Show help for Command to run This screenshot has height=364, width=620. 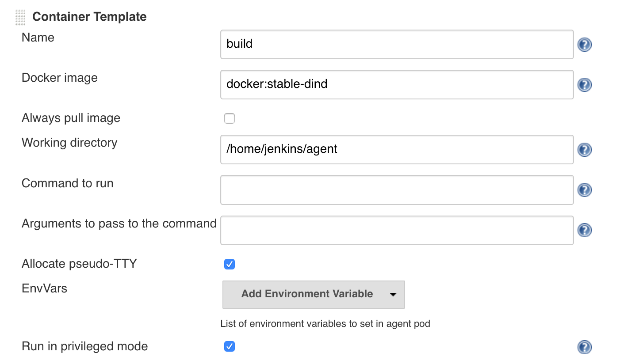pyautogui.click(x=584, y=190)
